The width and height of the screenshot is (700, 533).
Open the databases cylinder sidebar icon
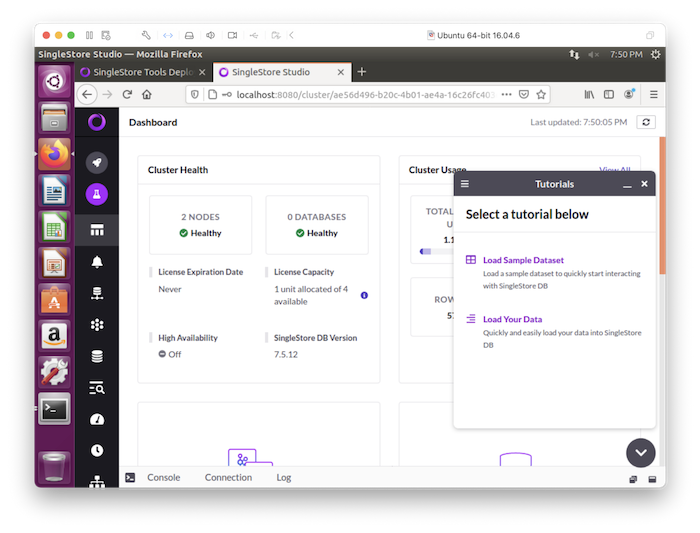[97, 356]
